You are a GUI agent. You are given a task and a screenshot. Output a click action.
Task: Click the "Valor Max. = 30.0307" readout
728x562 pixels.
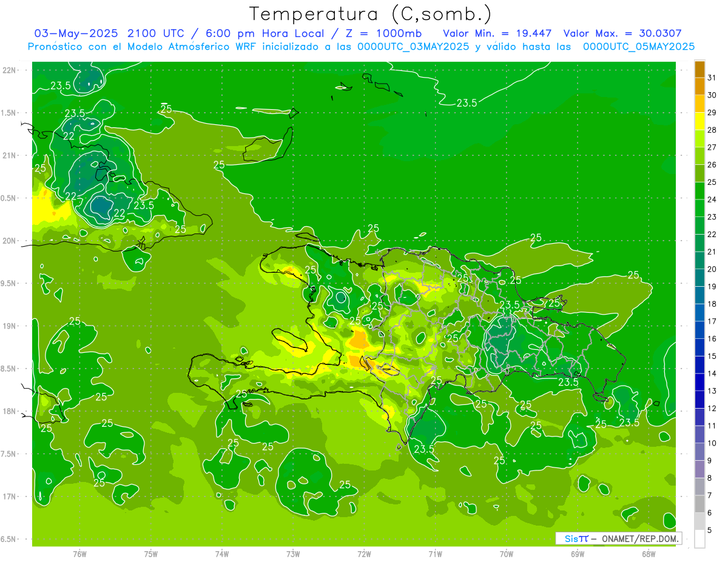621,33
